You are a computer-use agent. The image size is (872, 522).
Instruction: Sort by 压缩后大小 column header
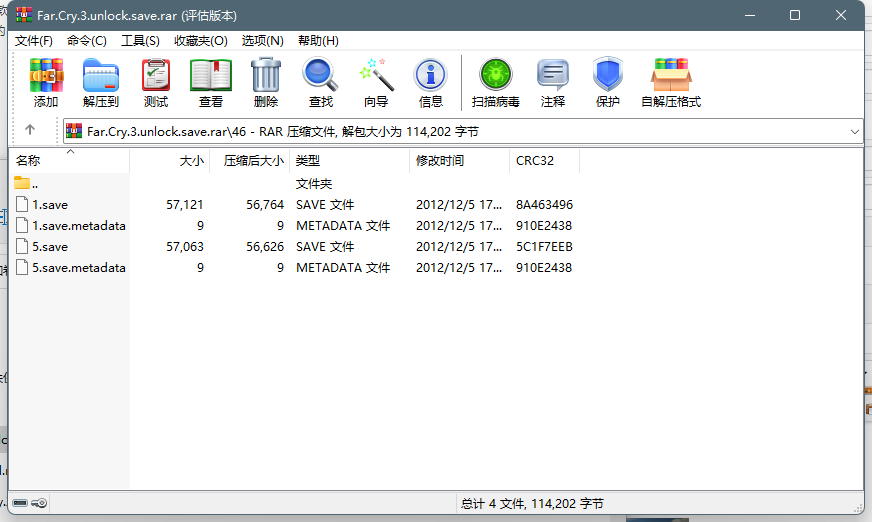[250, 161]
